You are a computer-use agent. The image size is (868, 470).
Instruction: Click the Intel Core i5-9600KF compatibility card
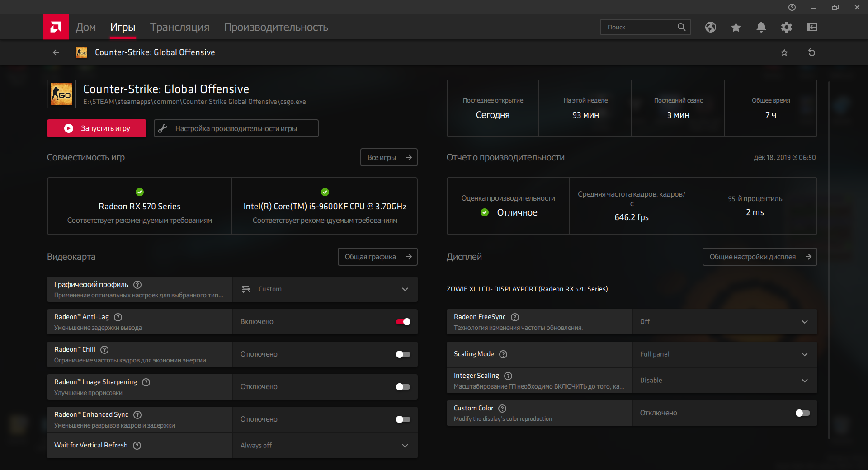pos(325,206)
